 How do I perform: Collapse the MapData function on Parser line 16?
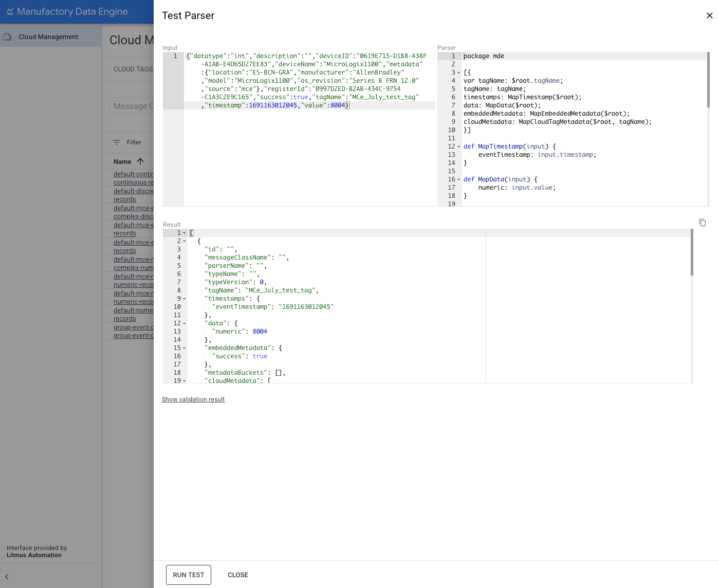coord(458,179)
